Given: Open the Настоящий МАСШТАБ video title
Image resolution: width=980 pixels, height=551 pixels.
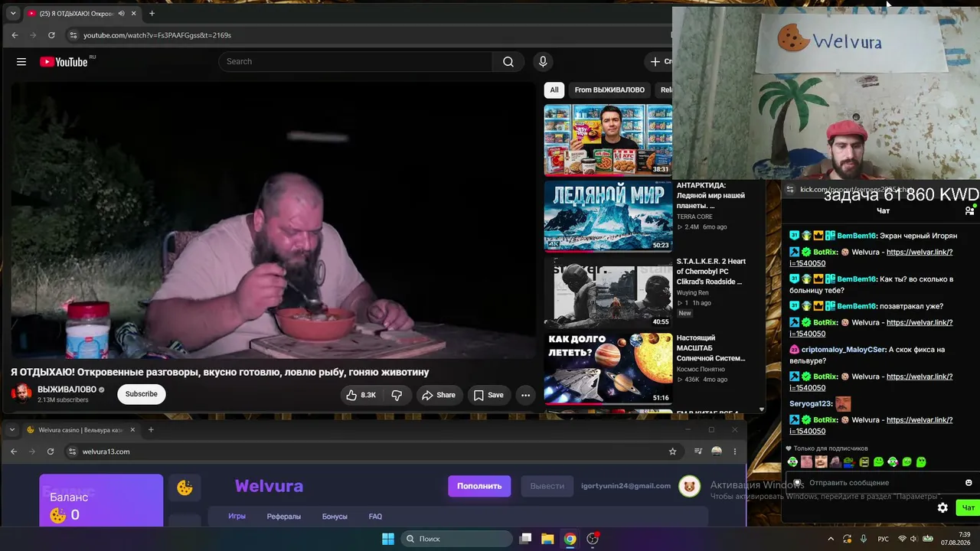Looking at the screenshot, I should 710,347.
